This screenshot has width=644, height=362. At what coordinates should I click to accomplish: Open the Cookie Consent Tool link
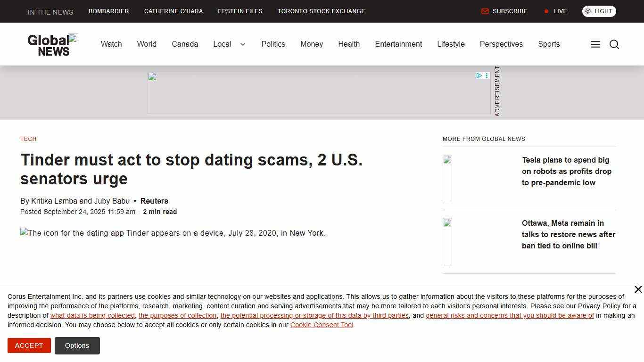pyautogui.click(x=322, y=325)
